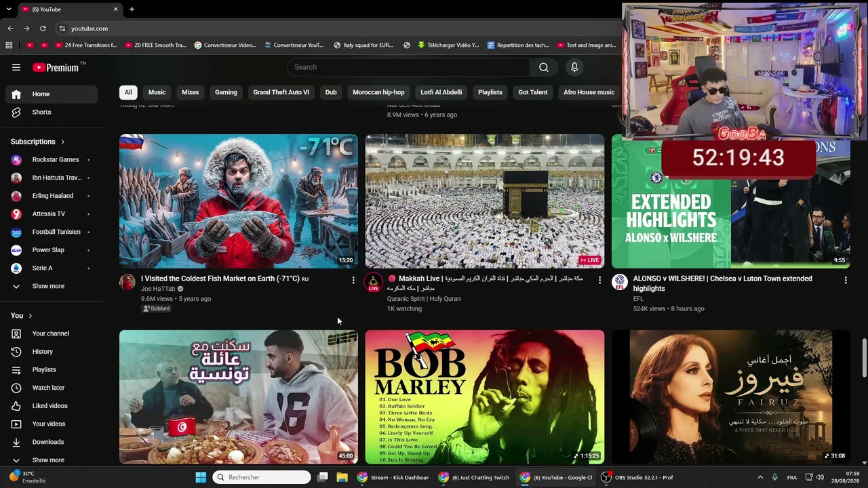
Task: Open Attessia TV subscription
Action: point(52,213)
